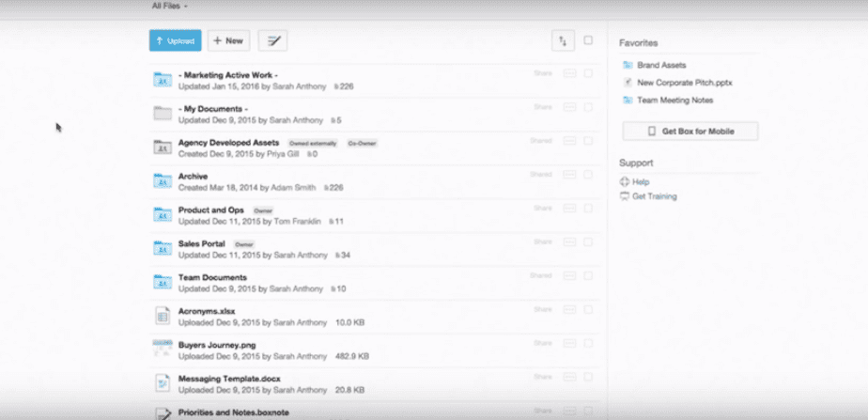The width and height of the screenshot is (868, 420).
Task: Click the My Documents folder icon
Action: 163,114
